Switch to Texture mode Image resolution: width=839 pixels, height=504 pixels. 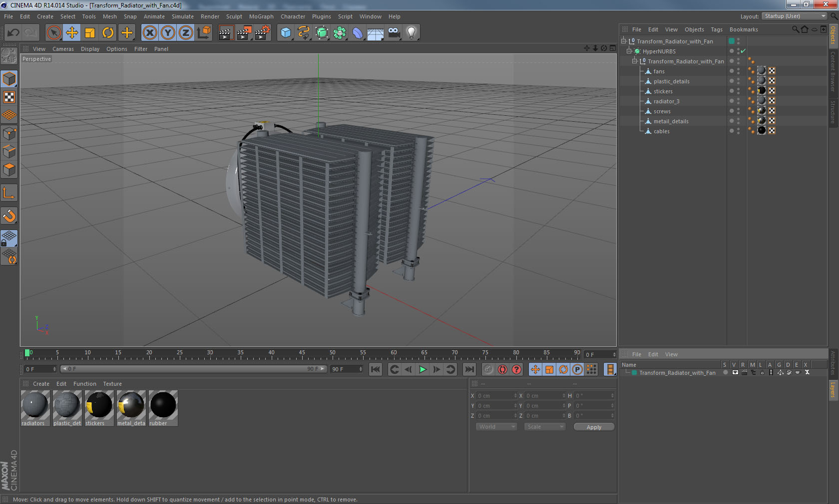point(9,97)
